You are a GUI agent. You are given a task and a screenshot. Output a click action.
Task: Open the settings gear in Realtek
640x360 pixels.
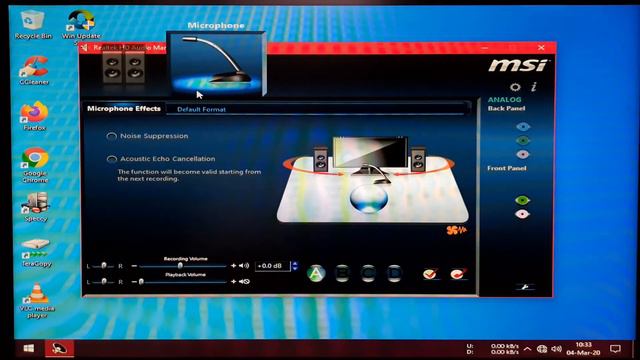click(x=515, y=87)
